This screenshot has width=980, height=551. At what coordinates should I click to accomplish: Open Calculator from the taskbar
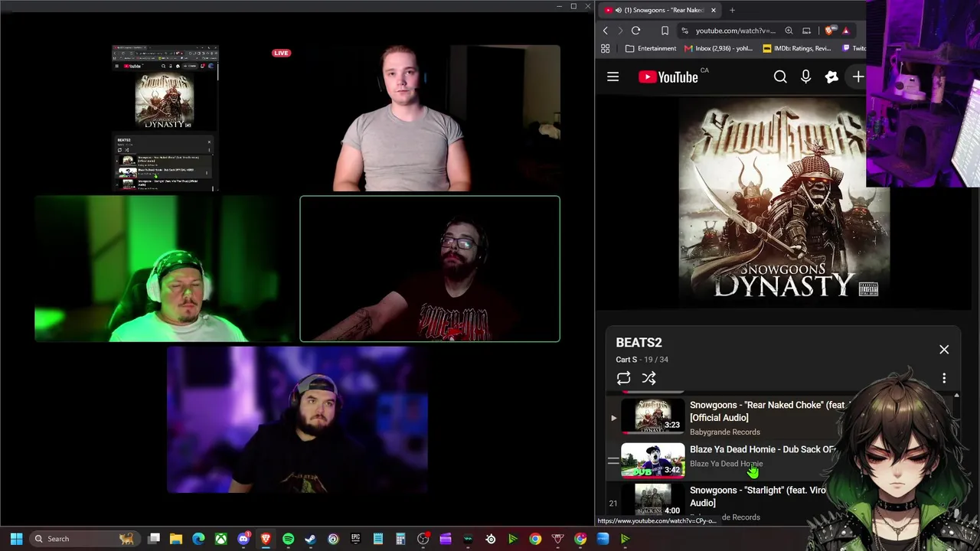click(x=400, y=539)
